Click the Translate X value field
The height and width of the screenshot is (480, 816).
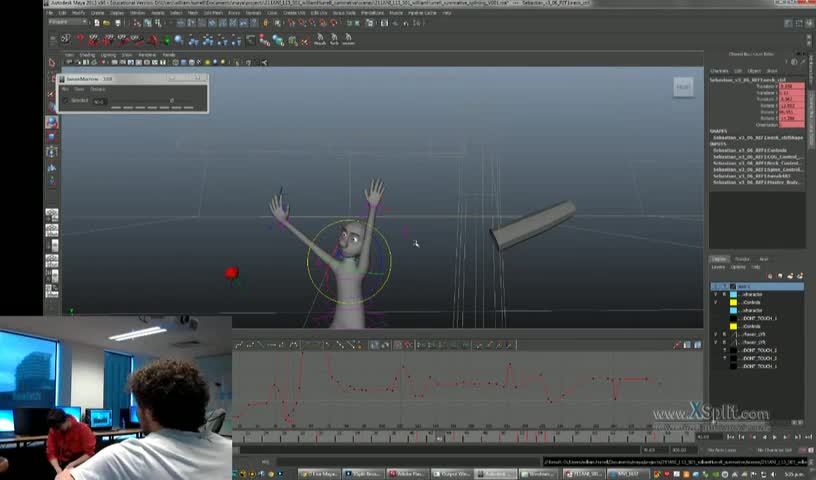(x=791, y=86)
